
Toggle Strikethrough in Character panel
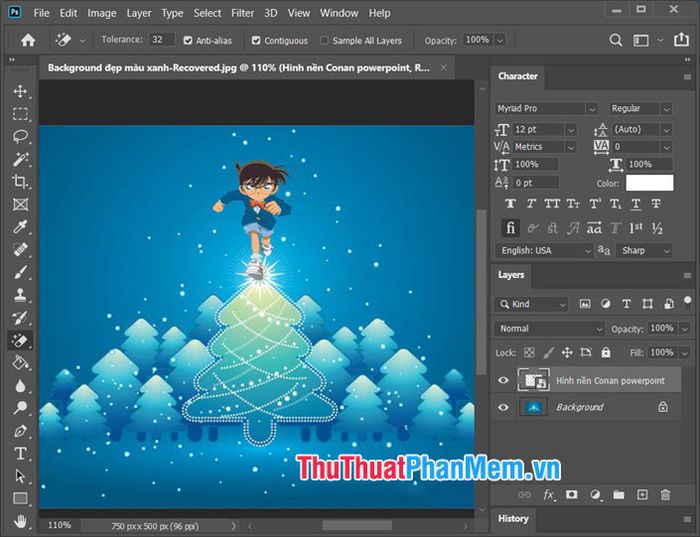(x=656, y=204)
